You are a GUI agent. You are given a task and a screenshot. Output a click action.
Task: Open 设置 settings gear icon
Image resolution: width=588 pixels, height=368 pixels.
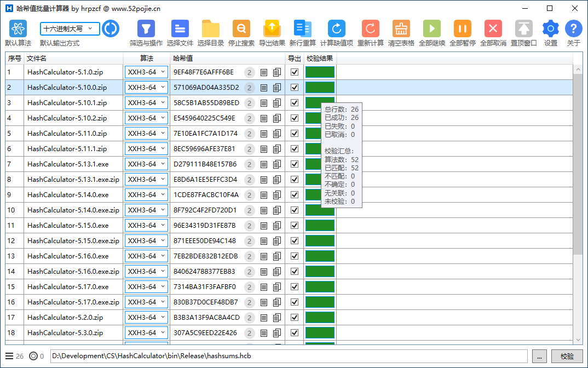(x=551, y=29)
